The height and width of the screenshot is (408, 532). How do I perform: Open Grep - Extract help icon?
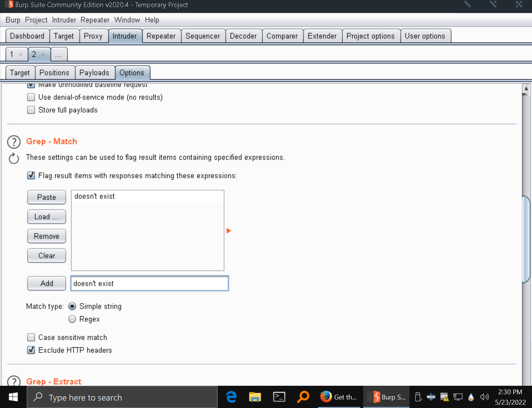14,381
